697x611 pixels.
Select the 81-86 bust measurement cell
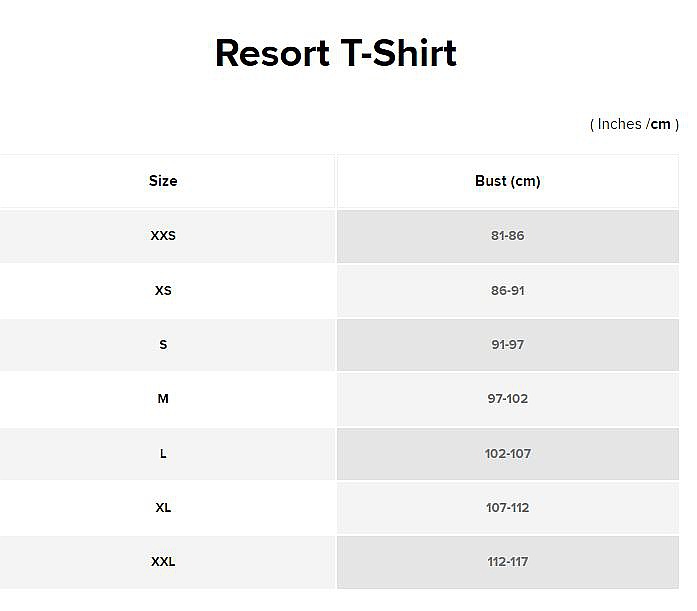coord(508,236)
